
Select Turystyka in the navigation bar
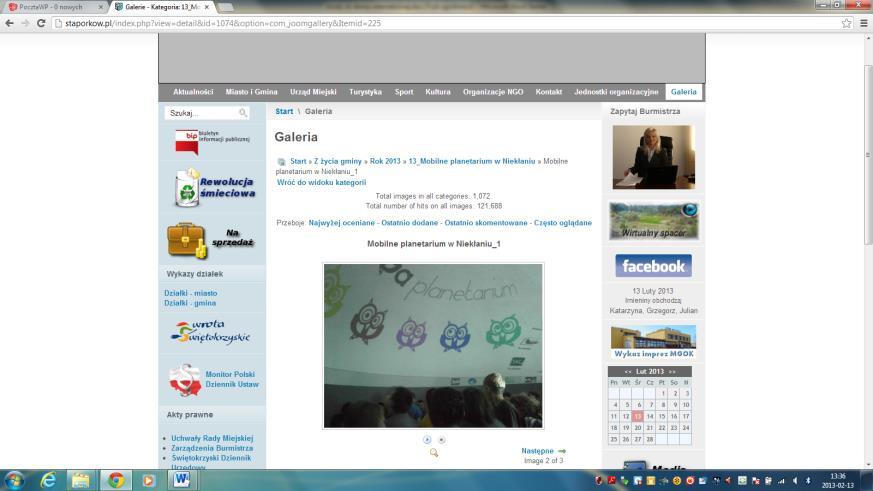point(365,92)
